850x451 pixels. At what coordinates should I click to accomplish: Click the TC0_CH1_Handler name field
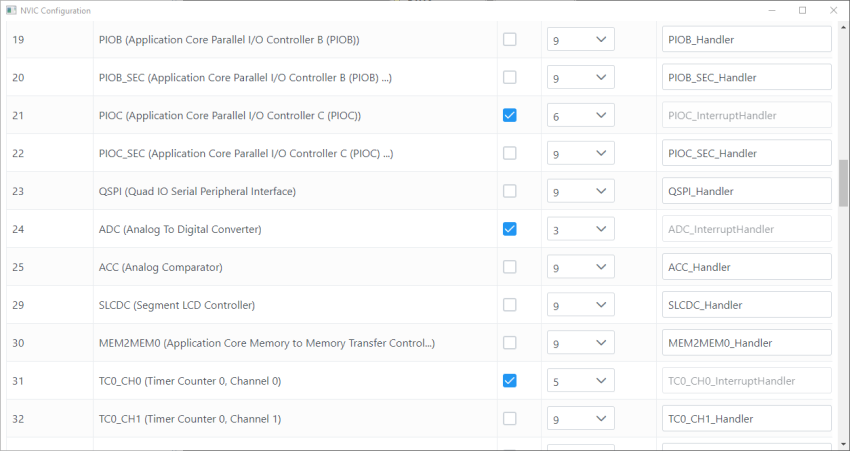(746, 419)
